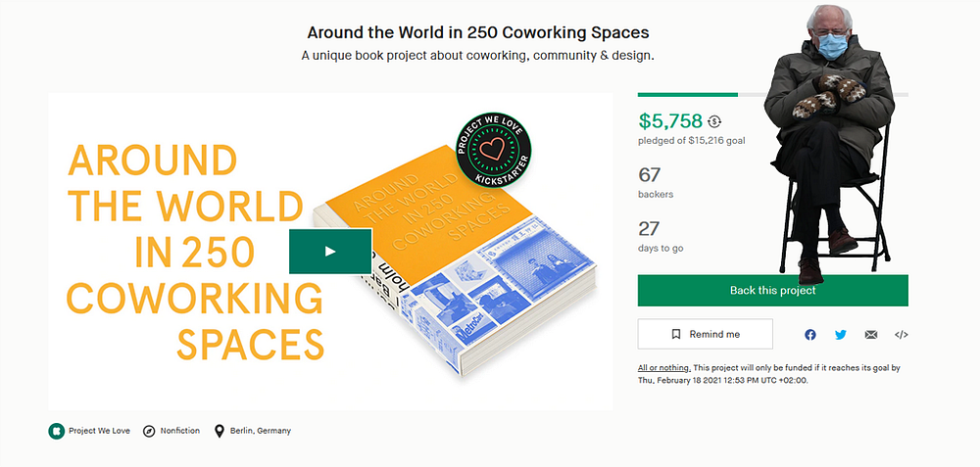
Task: Share the project on Twitter
Action: [x=841, y=335]
